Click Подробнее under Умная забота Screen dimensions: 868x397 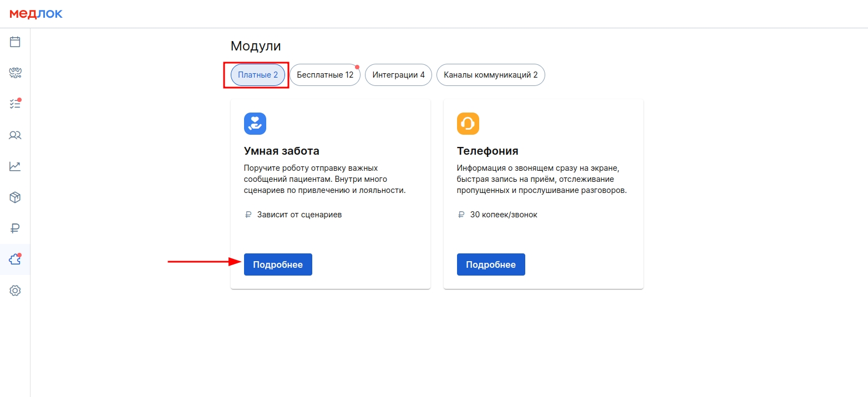pos(278,264)
